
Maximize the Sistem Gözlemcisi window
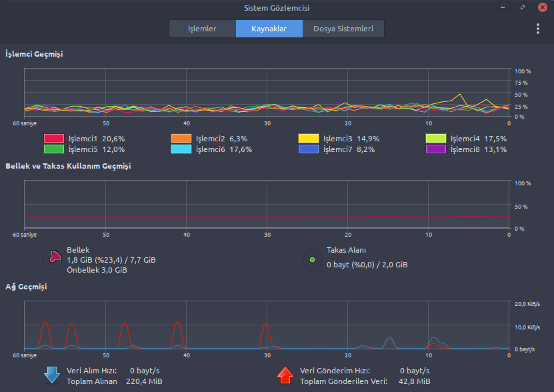click(x=523, y=7)
